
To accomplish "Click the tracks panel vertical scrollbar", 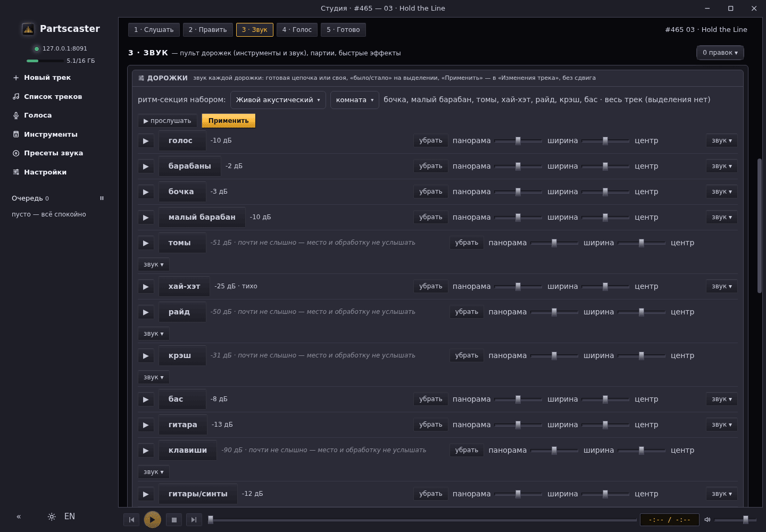I will coord(760,226).
